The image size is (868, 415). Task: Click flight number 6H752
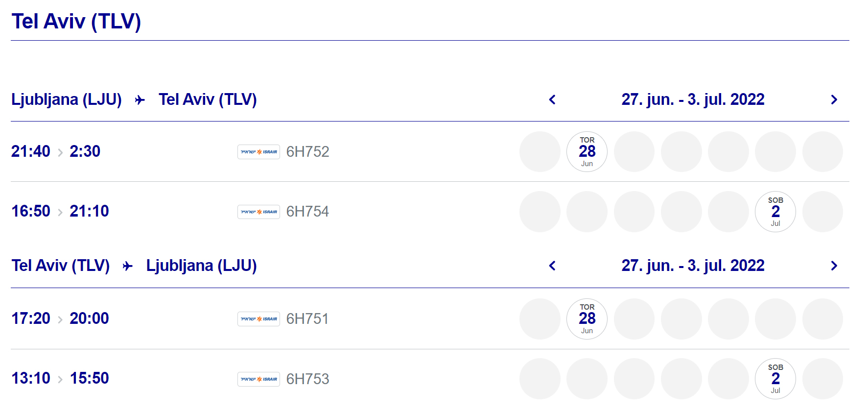(x=307, y=152)
